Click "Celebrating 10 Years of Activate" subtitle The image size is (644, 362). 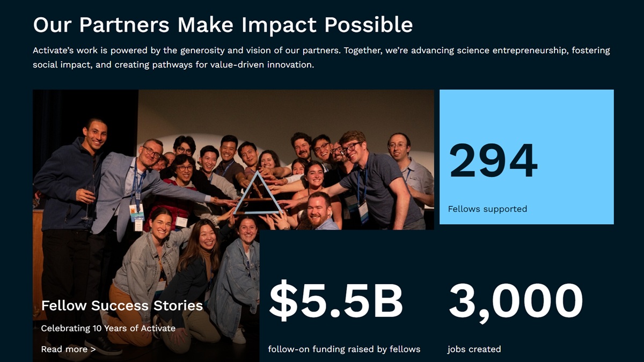[108, 328]
